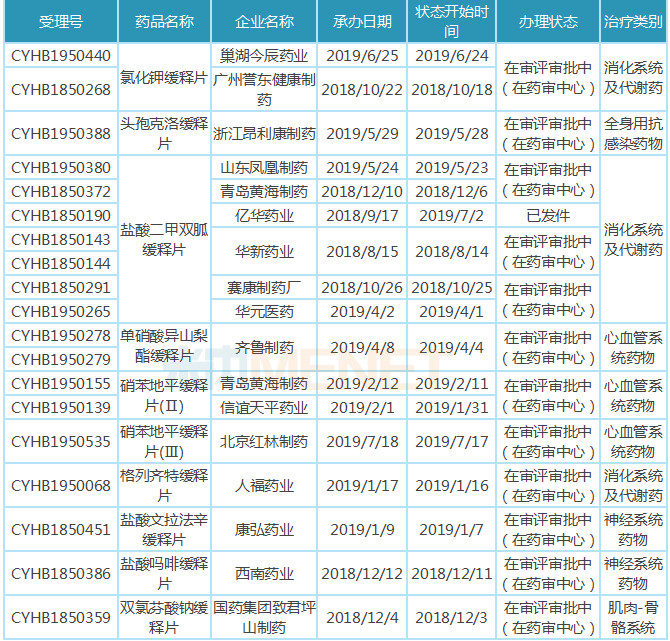Image resolution: width=670 pixels, height=641 pixels.
Task: Select cell CYHB1950279
Action: pos(61,359)
